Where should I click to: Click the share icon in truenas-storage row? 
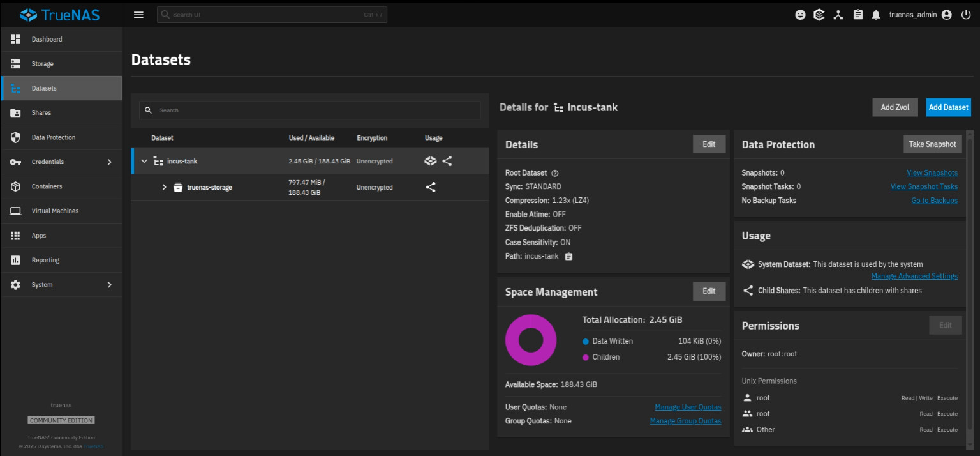click(x=431, y=187)
